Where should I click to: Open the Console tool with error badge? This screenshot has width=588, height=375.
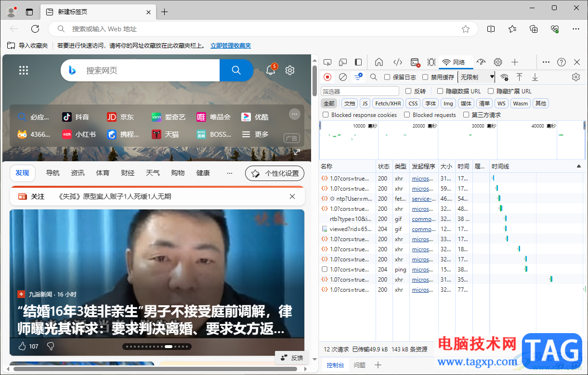(x=415, y=62)
